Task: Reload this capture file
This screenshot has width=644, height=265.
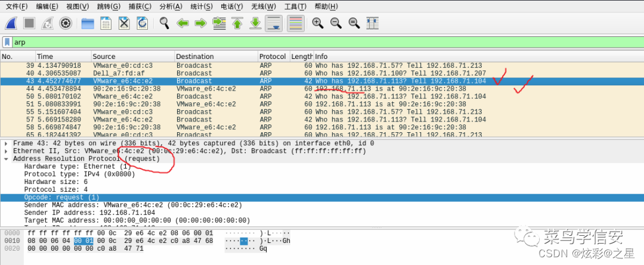Action: click(x=142, y=23)
